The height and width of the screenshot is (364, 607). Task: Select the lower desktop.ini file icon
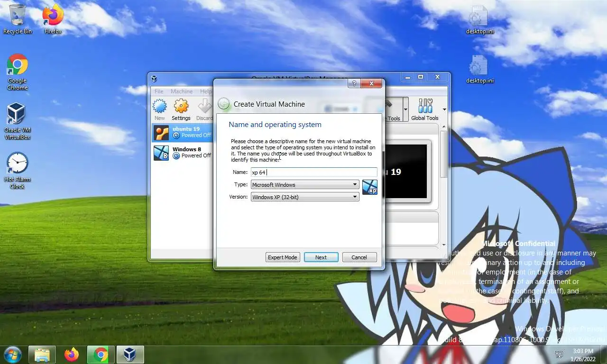(x=479, y=68)
